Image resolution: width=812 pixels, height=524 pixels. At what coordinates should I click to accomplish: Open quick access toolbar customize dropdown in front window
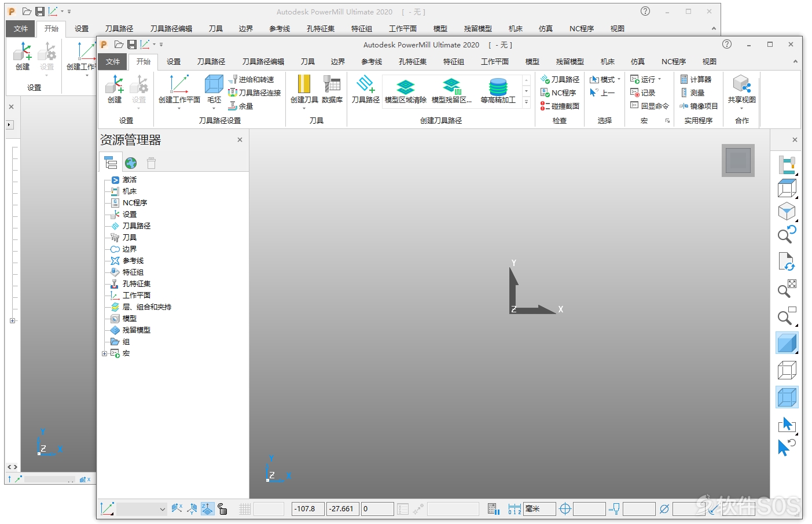(x=161, y=45)
